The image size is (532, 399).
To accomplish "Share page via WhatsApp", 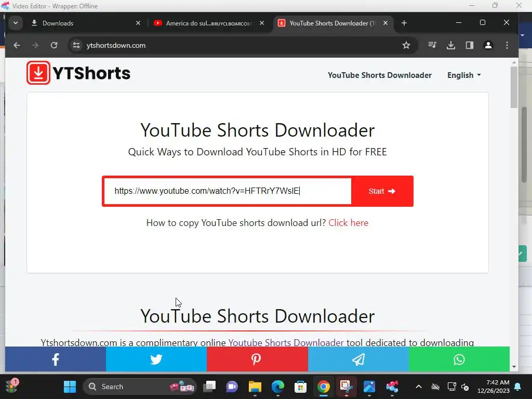I will [459, 360].
